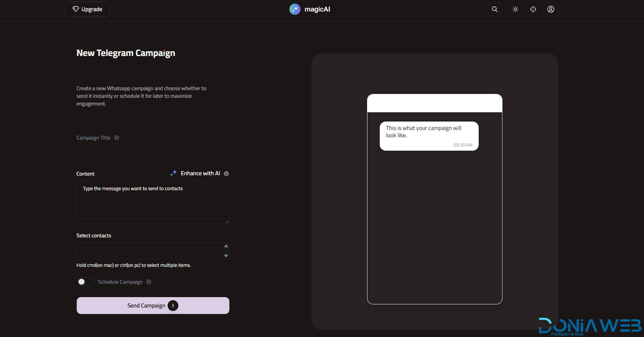Click the Select contacts up arrow
Screen dimensions: 644x337
[x=226, y=246]
